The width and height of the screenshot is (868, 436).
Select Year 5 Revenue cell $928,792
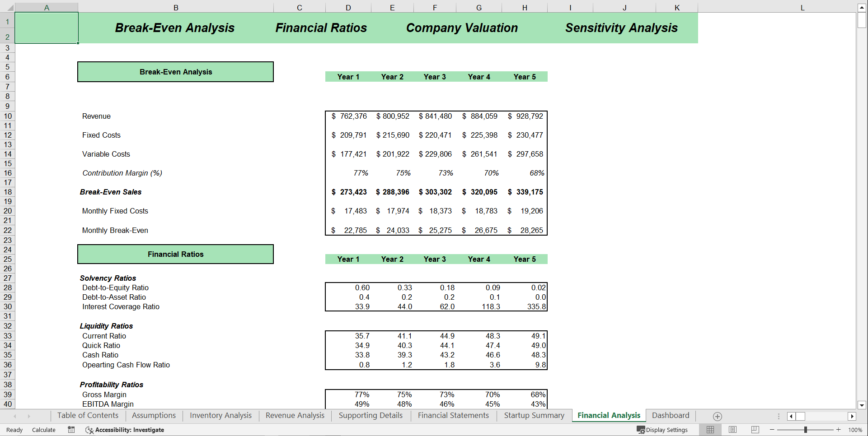click(525, 116)
